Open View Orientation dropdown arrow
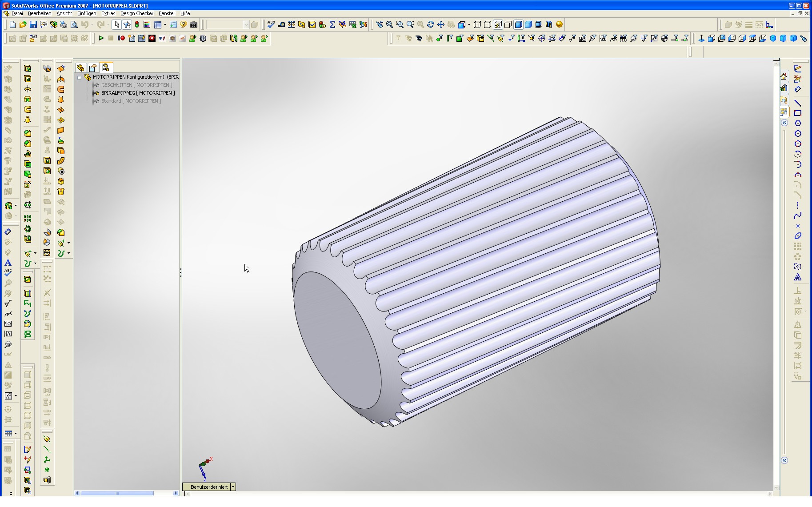 click(469, 24)
